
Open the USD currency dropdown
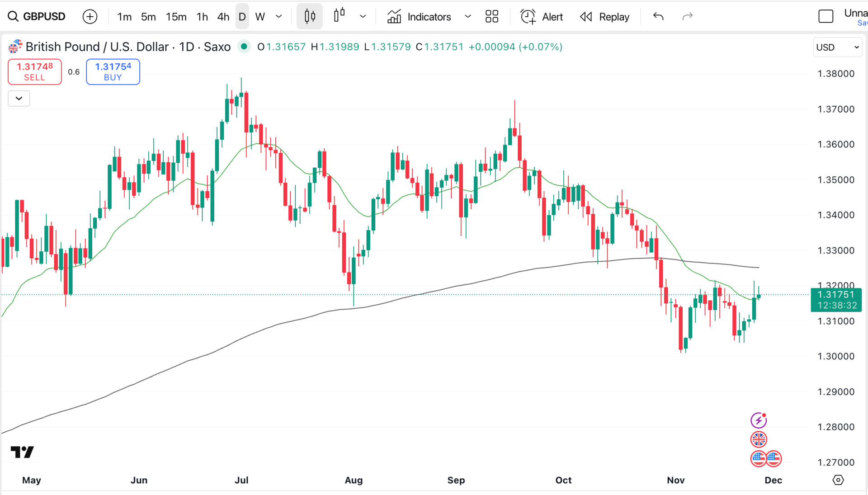837,47
